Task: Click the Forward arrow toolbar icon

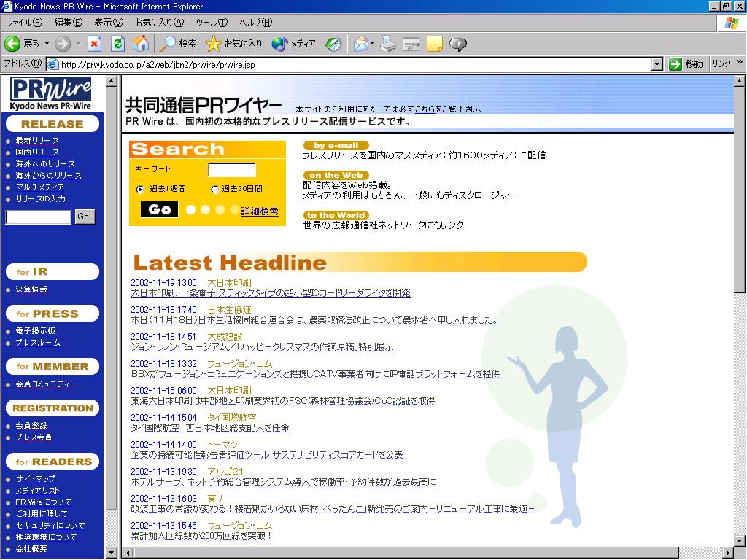Action: (63, 44)
